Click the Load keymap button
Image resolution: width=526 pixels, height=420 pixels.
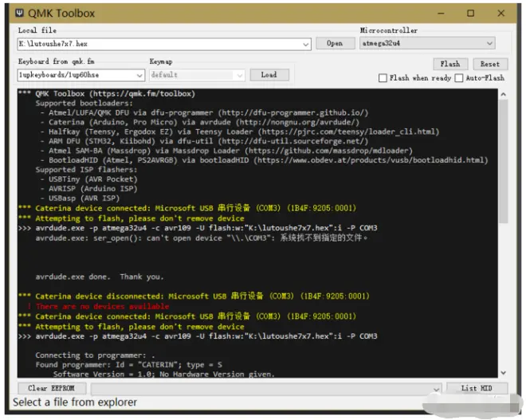(x=269, y=75)
